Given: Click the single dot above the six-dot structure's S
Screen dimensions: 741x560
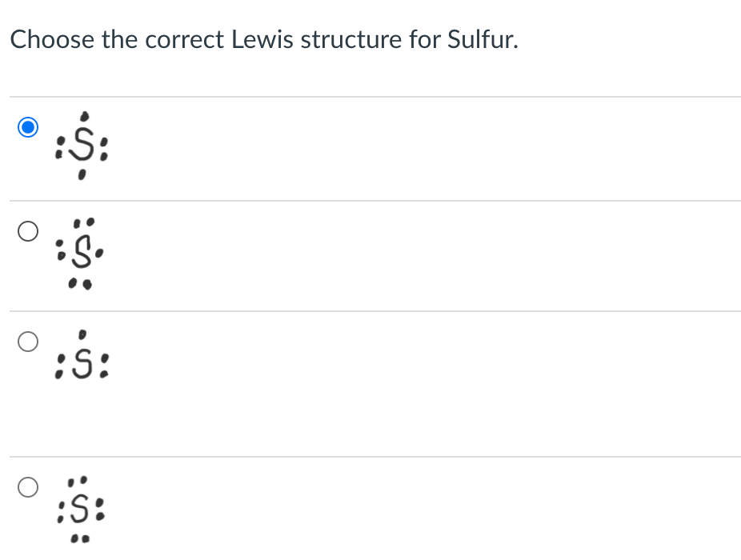Looking at the screenshot, I should pos(85,117).
